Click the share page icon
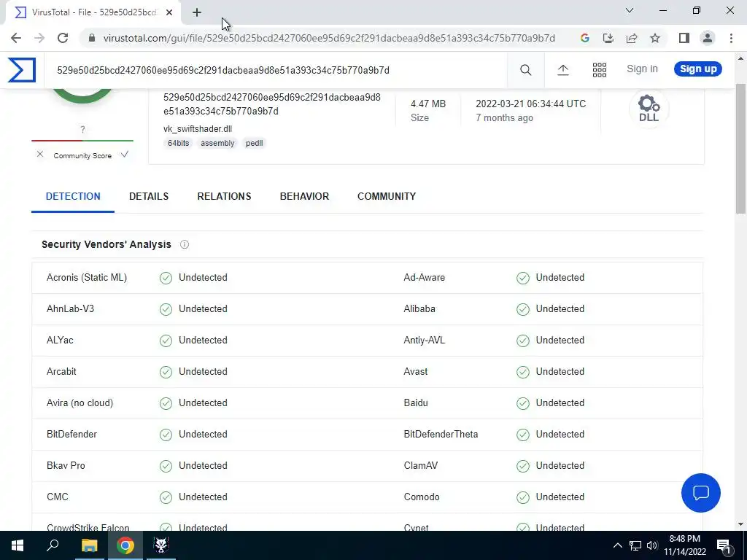 point(632,38)
